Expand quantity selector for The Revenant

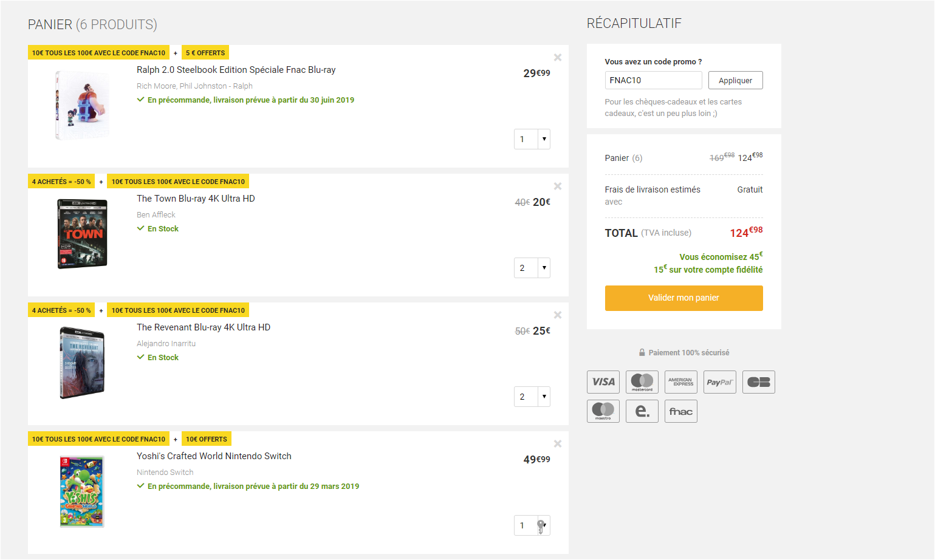(532, 397)
